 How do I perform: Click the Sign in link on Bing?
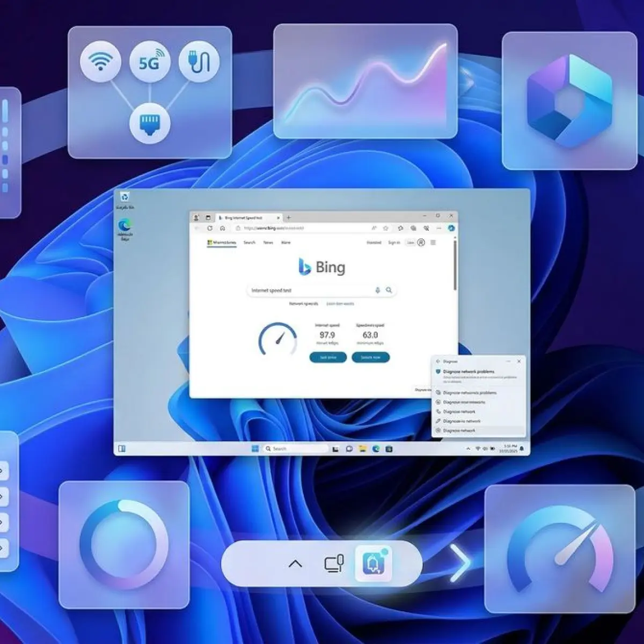tap(394, 243)
